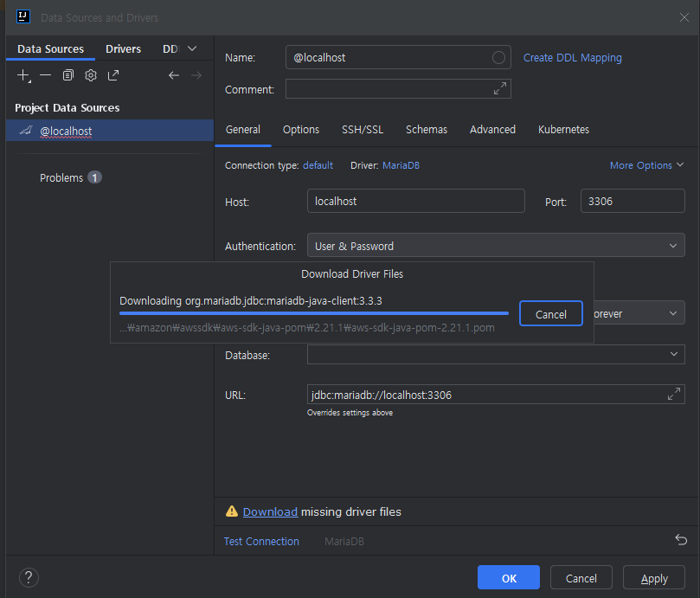Screen dimensions: 700x598
Task: Select the General tab
Action: [x=243, y=130]
